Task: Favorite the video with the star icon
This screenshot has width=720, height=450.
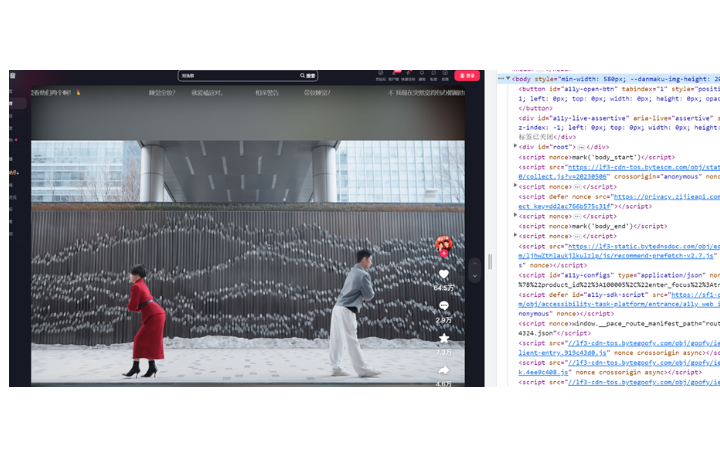Action: [444, 338]
